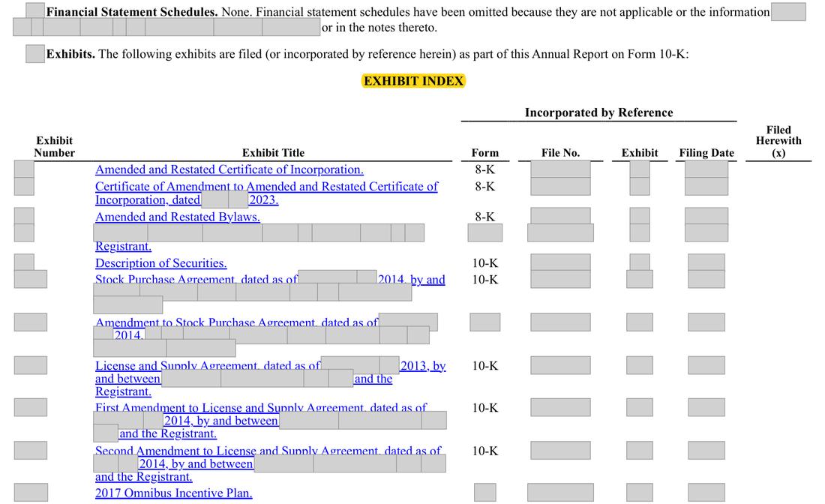Click 10-K in Second Amendment row
Screen dimensions: 825x504
pos(484,451)
